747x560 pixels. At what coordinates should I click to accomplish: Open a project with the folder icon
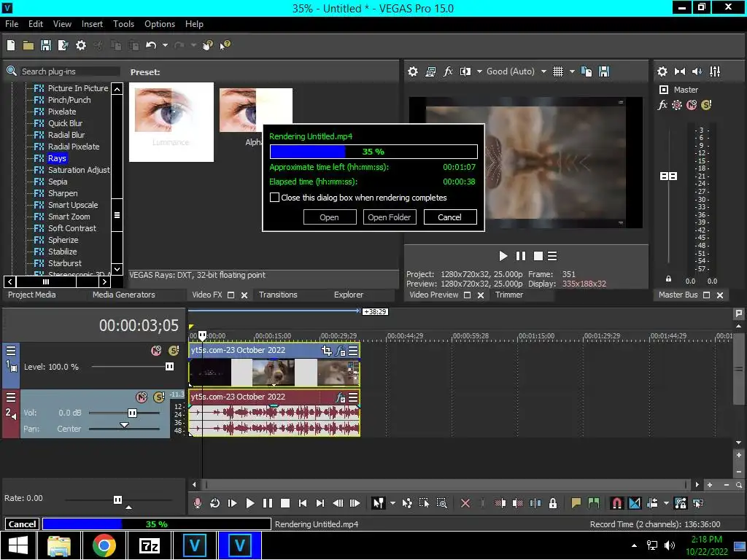pos(28,45)
